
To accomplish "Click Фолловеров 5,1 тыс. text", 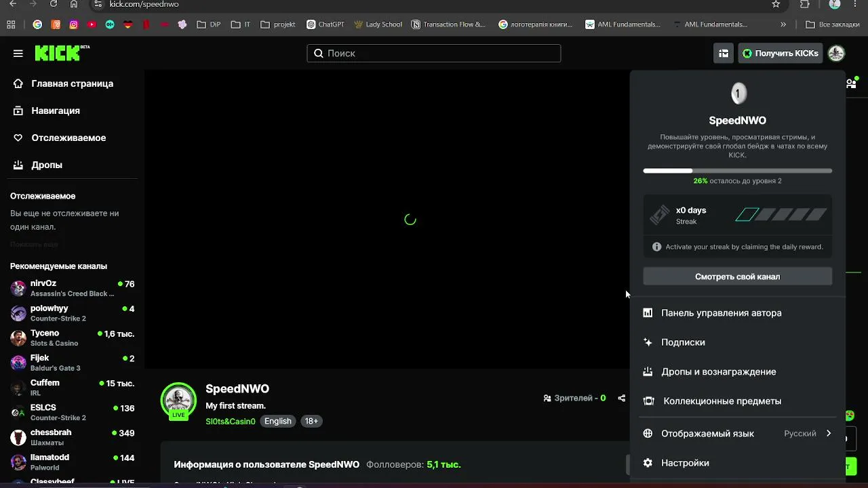I will click(x=414, y=465).
